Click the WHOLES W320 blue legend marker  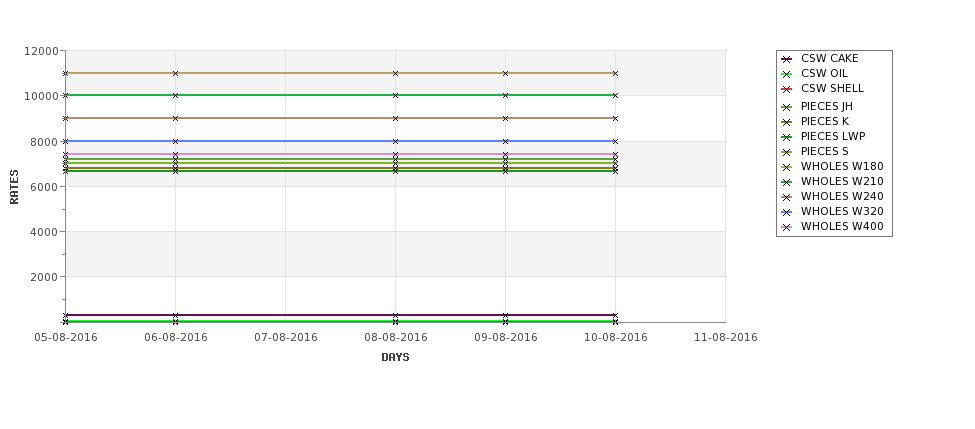787,212
